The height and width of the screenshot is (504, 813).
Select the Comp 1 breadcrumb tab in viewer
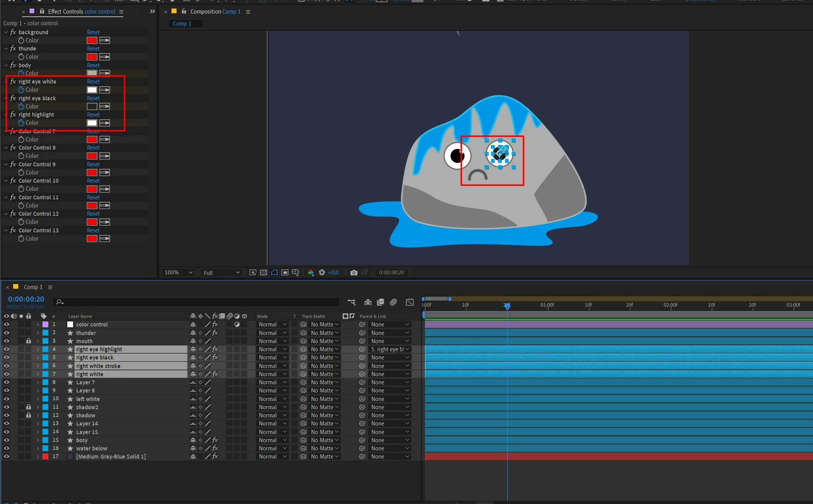(x=182, y=24)
